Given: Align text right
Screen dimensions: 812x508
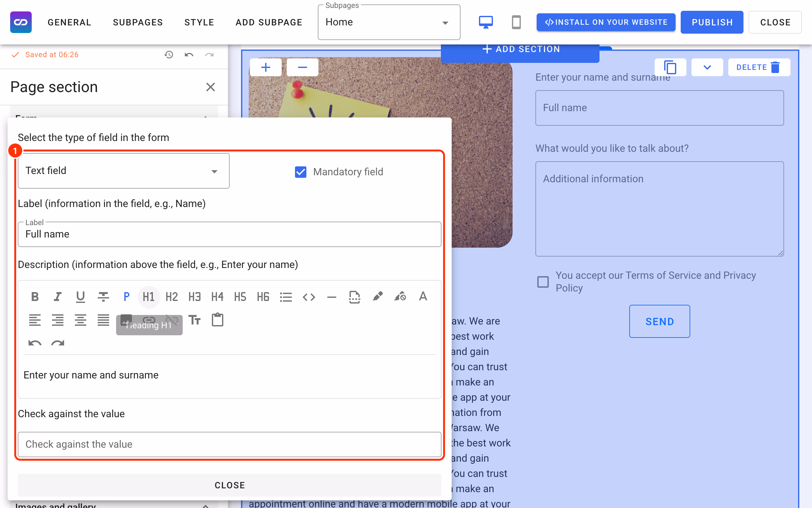Looking at the screenshot, I should point(58,320).
